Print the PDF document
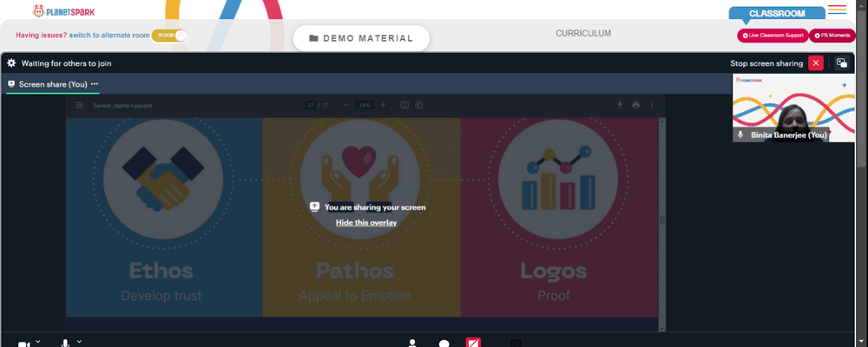 click(636, 105)
